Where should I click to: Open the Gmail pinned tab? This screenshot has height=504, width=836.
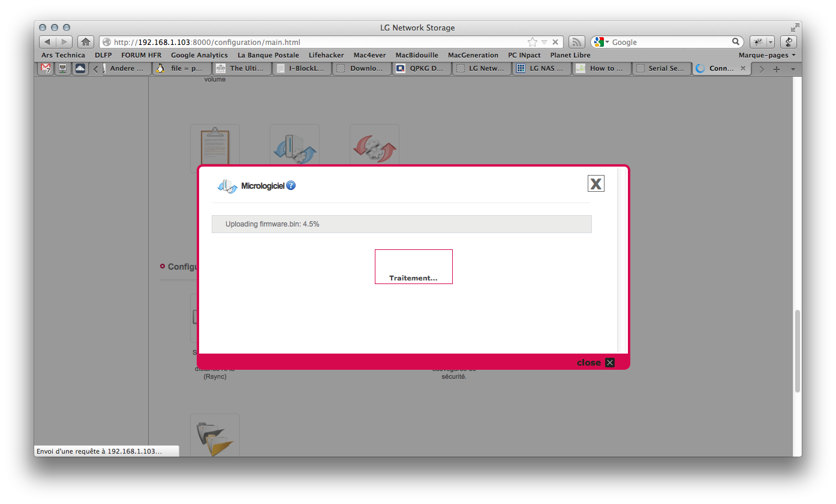[46, 68]
